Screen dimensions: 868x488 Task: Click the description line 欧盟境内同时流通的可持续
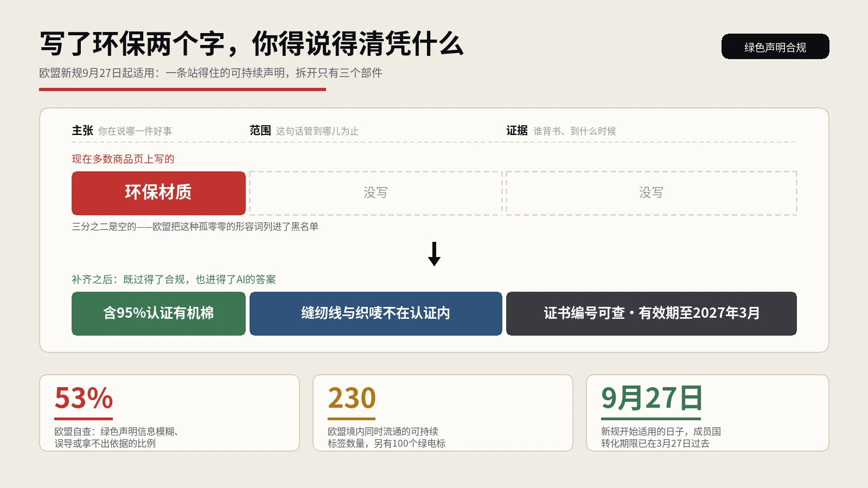(x=383, y=432)
